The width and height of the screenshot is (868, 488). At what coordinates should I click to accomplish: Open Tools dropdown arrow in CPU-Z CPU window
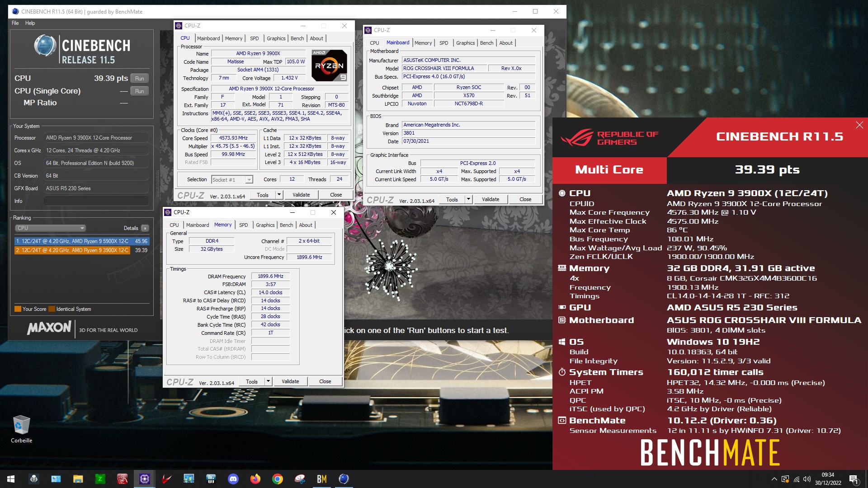click(x=279, y=195)
